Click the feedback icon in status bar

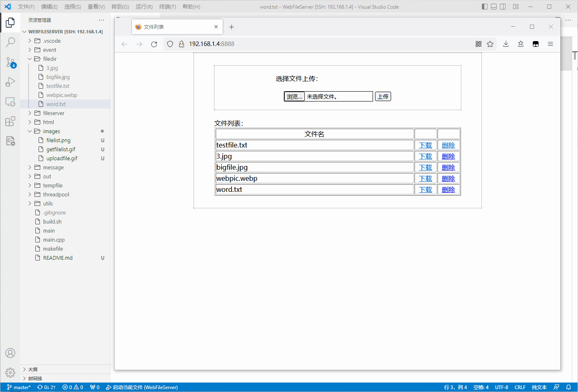(x=556, y=387)
